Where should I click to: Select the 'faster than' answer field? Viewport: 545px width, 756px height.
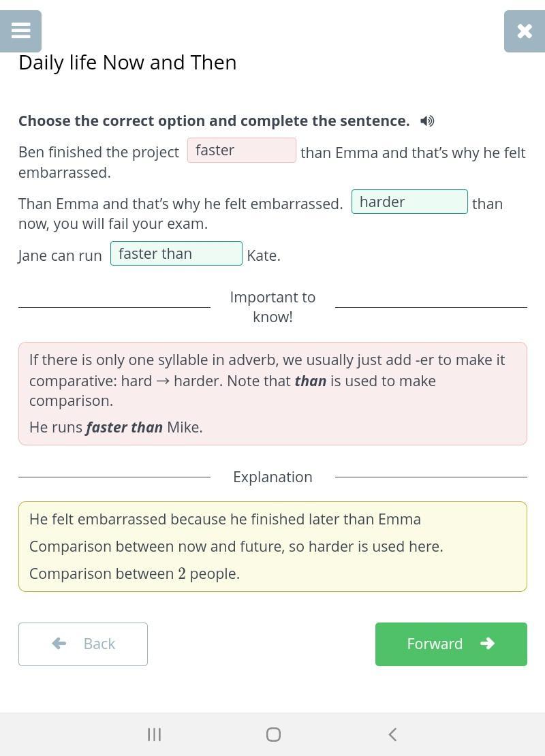tap(176, 253)
